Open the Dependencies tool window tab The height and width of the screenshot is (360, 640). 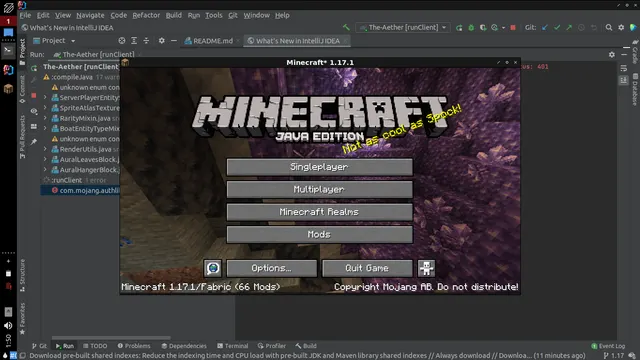pos(184,346)
